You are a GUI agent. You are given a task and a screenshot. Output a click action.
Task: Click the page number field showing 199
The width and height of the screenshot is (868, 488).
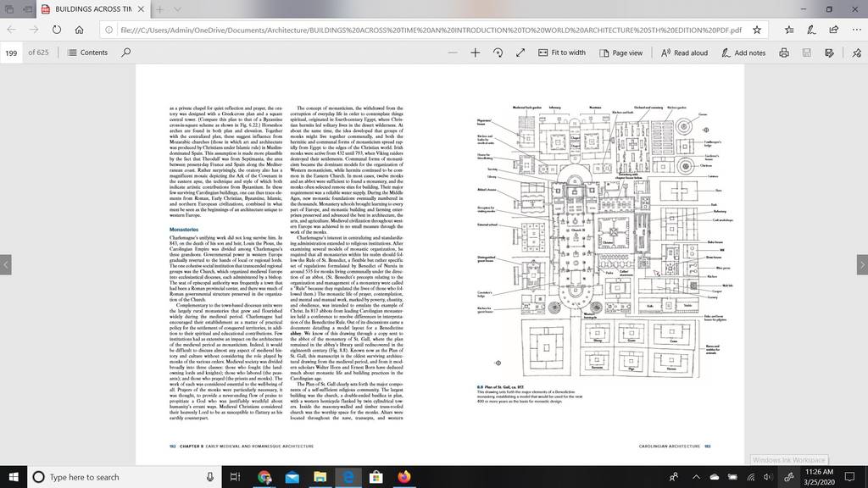pos(11,53)
